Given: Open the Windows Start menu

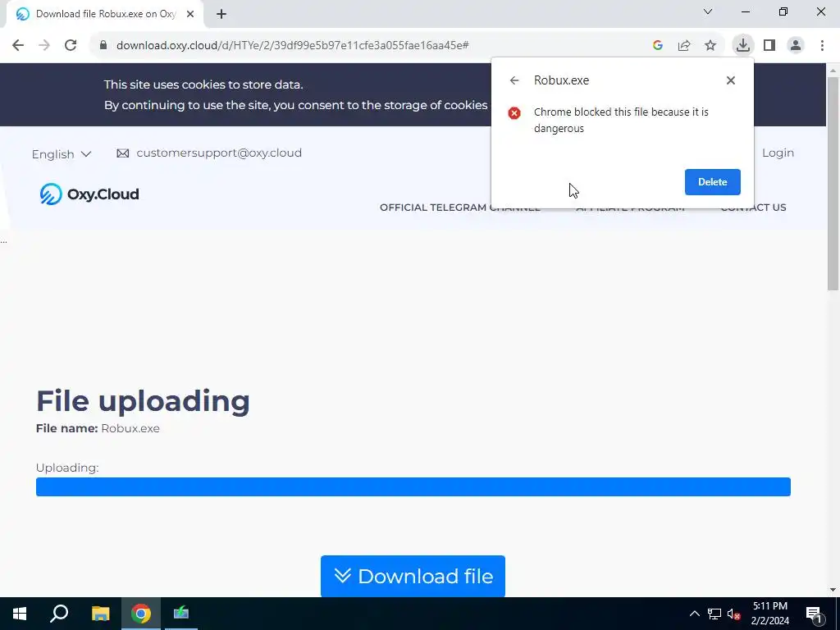Looking at the screenshot, I should click(20, 614).
